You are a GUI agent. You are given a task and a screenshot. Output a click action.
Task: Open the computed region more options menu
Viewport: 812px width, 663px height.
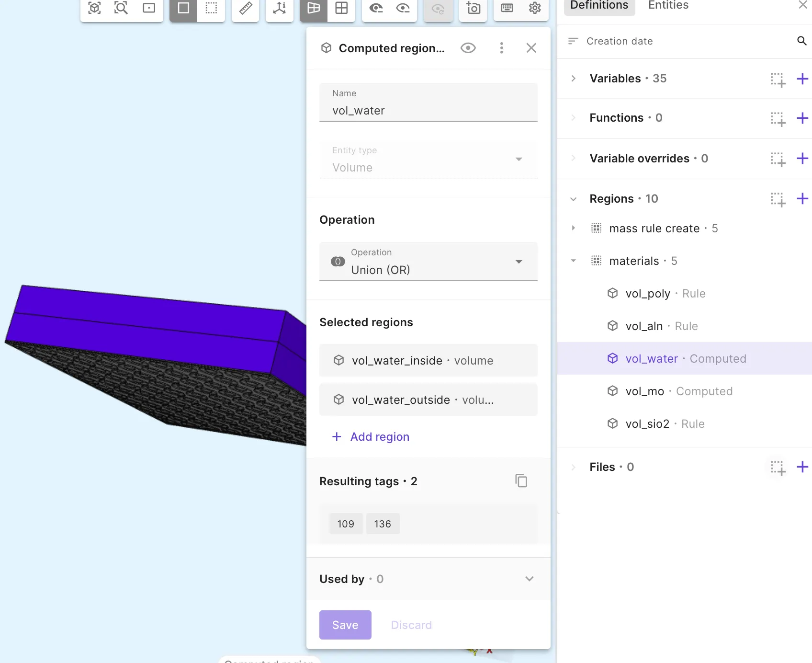(501, 48)
